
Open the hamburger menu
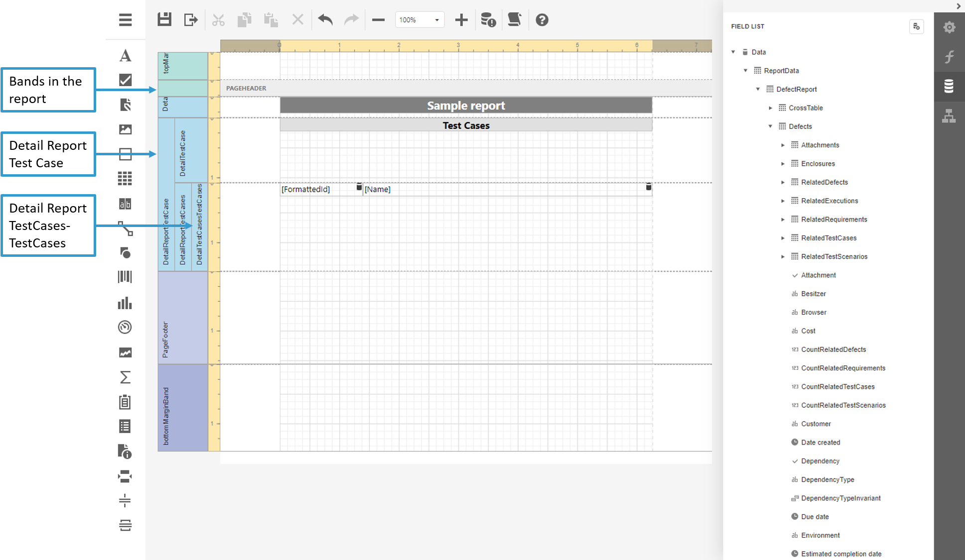[x=125, y=20]
